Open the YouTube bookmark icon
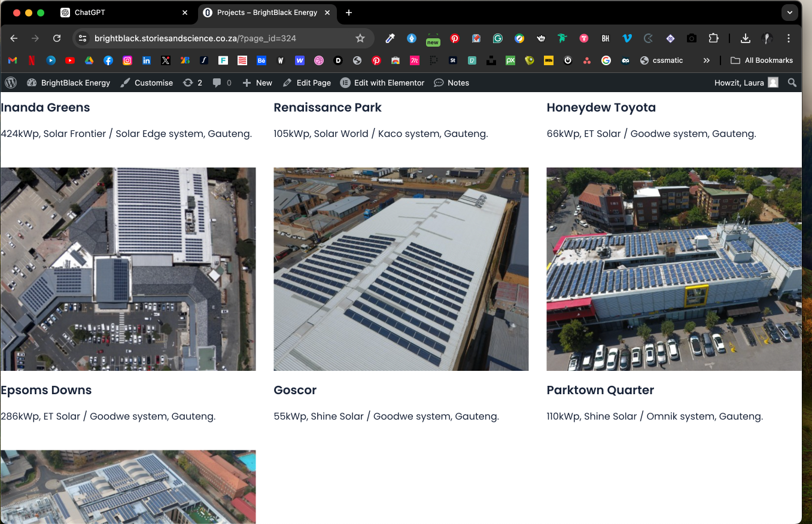Screen dimensions: 812x524 click(70, 60)
